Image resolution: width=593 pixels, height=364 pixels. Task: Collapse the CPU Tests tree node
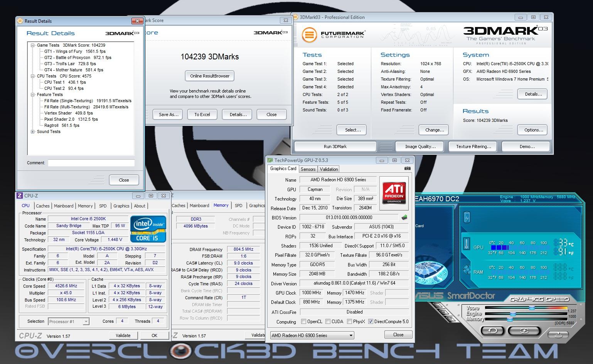coord(33,76)
